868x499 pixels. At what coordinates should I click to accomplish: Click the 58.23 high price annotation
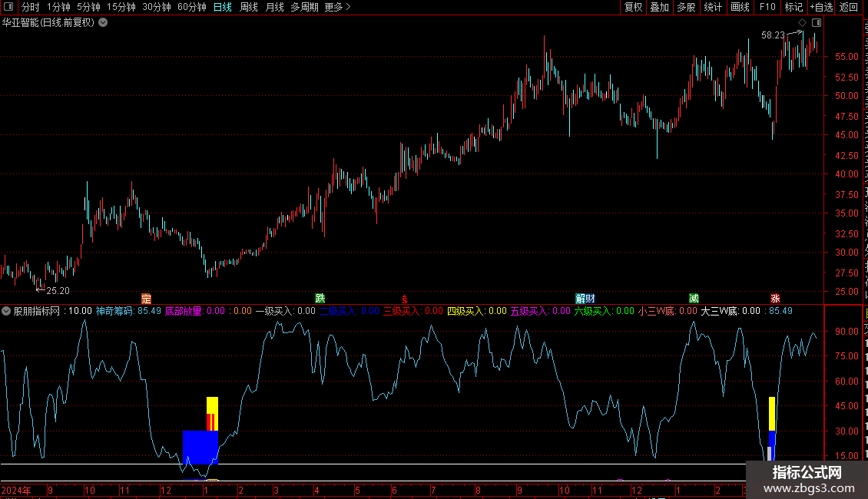[x=773, y=35]
